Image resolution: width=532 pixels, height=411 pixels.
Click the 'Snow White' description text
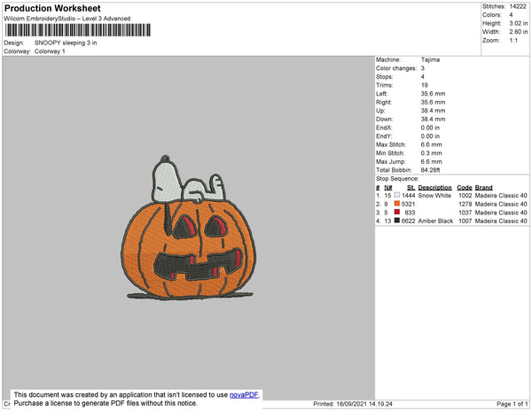[434, 196]
